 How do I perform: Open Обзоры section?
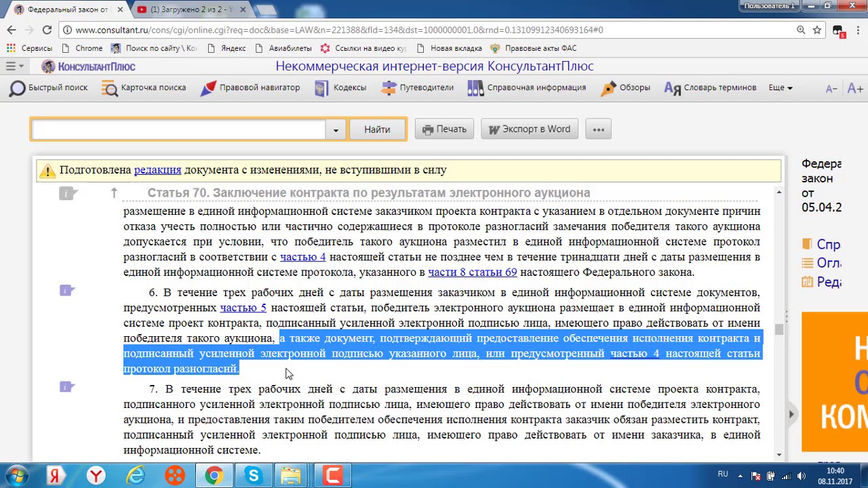pos(625,87)
